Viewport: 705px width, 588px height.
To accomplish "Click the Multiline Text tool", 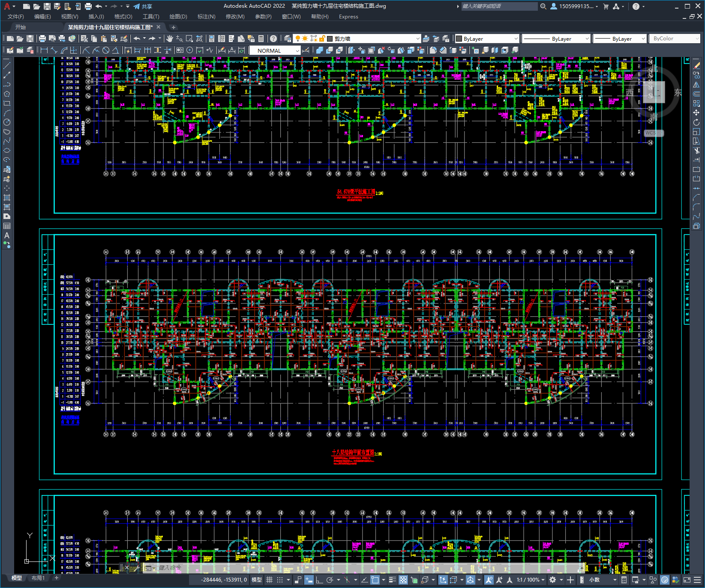I will (x=7, y=235).
